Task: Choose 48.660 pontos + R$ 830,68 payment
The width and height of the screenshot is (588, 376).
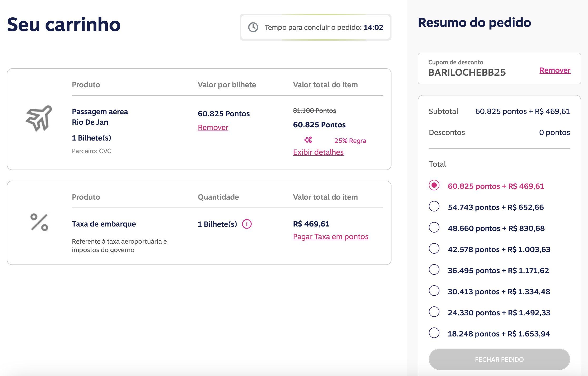Action: pos(434,227)
